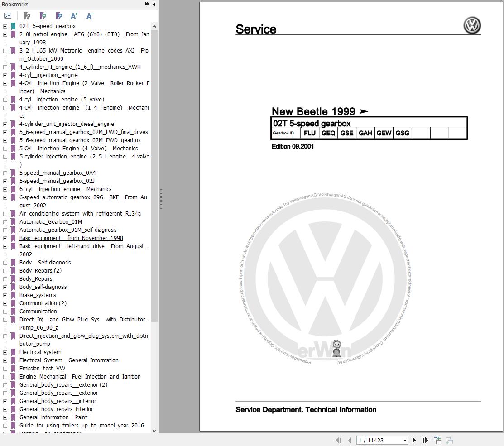Click the add new bookmark icon

coord(43,16)
